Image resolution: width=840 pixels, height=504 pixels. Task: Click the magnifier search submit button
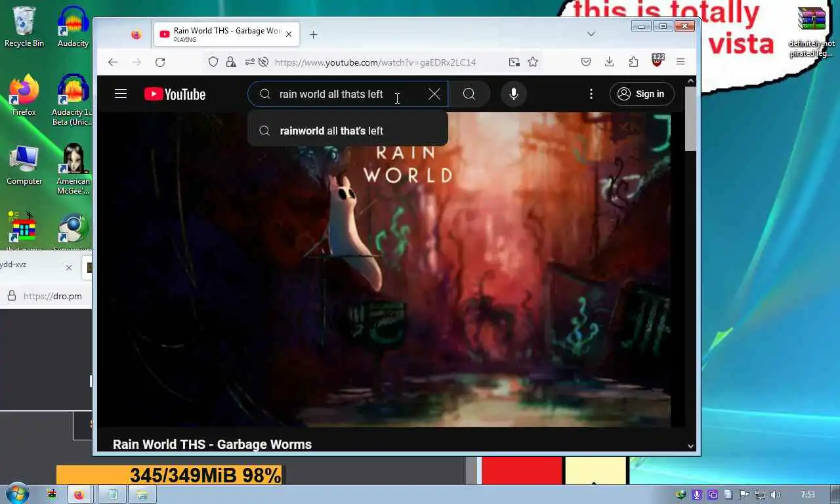click(x=469, y=94)
